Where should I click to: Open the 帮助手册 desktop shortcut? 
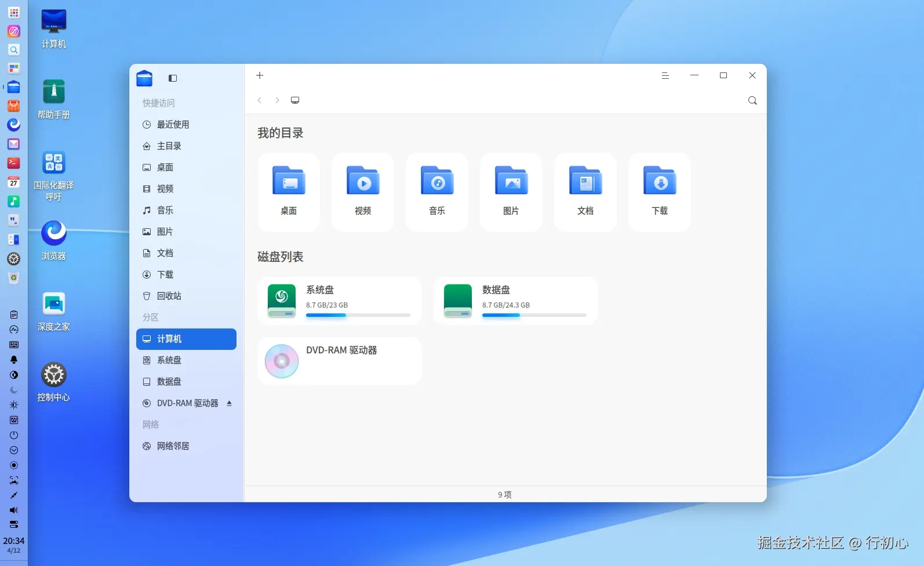pyautogui.click(x=54, y=99)
